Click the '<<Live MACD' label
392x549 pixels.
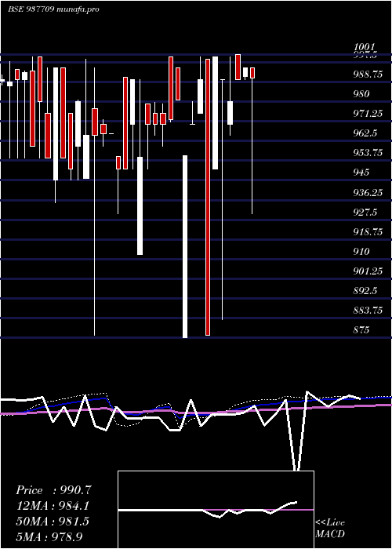330,528
